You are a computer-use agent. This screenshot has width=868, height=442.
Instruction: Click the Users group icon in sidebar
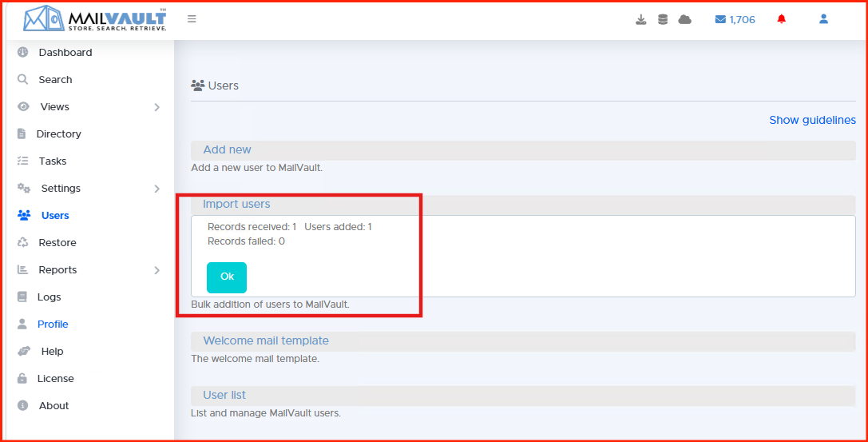click(x=24, y=215)
